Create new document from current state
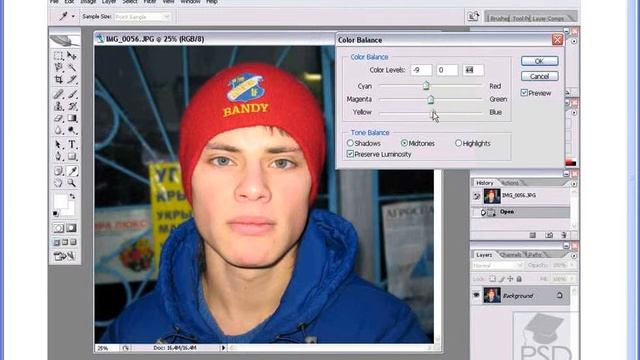This screenshot has height=360, width=640. point(533,235)
